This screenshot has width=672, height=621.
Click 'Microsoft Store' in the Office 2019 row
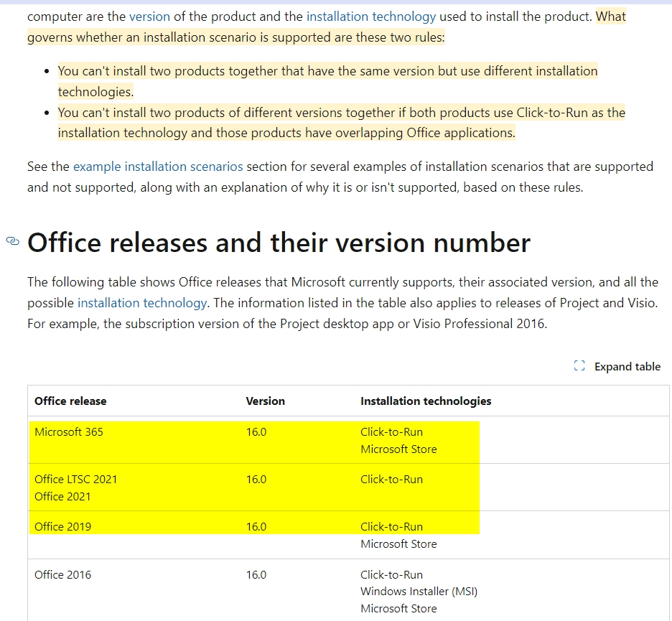click(398, 544)
